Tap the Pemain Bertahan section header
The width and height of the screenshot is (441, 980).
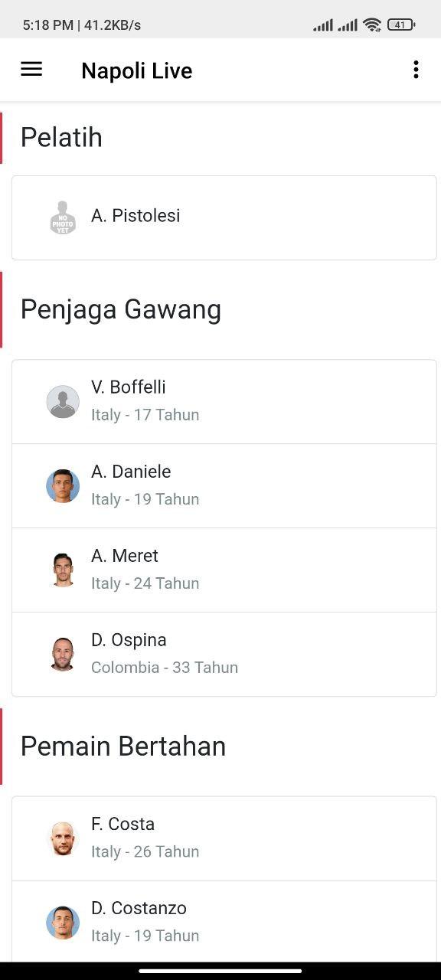point(123,746)
